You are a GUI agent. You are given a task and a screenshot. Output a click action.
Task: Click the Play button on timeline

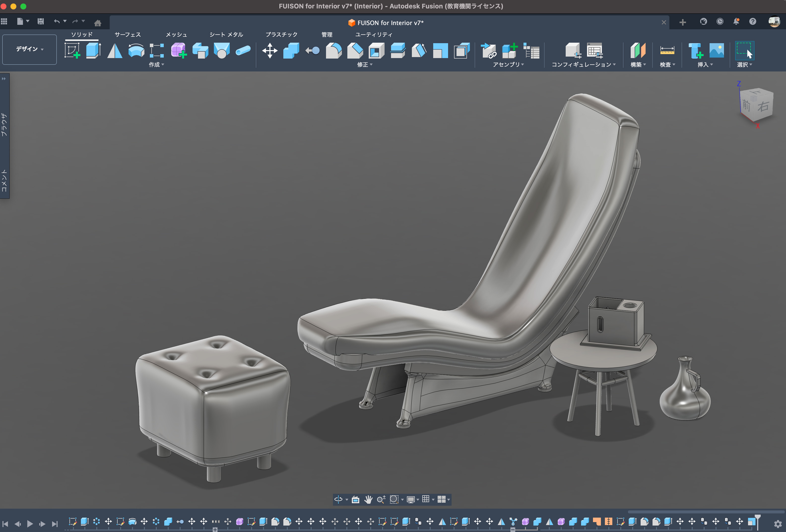click(x=30, y=524)
